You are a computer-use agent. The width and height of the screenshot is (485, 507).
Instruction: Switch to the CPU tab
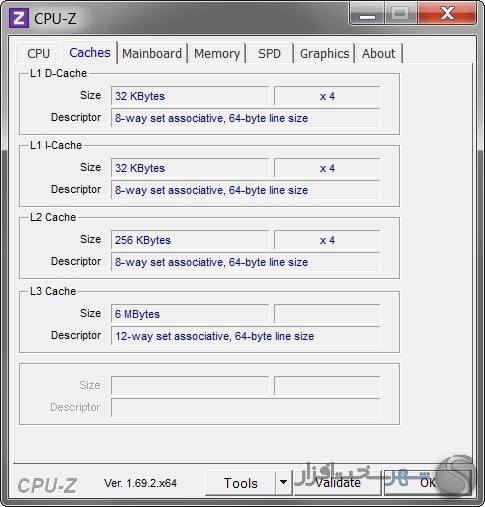click(38, 53)
